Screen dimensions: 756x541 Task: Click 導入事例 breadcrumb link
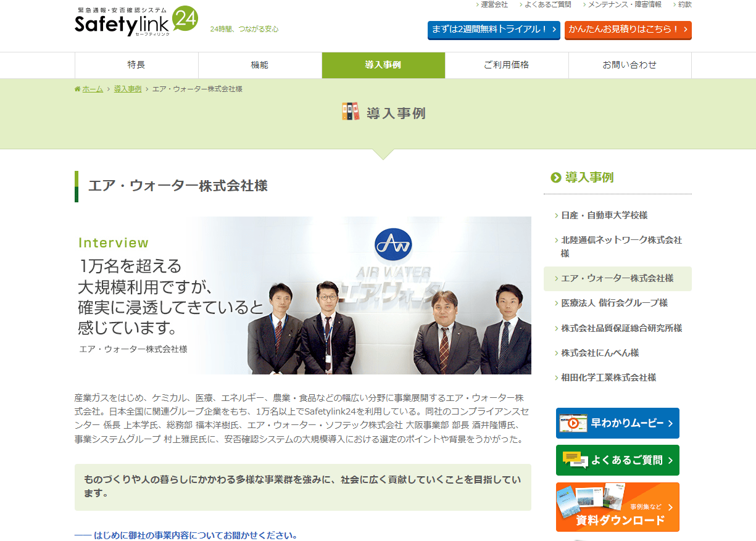click(128, 89)
